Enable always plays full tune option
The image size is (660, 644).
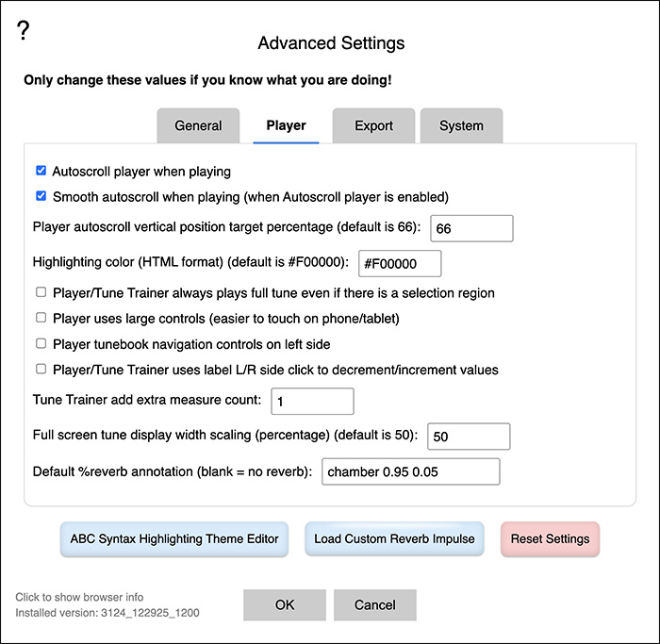(41, 293)
